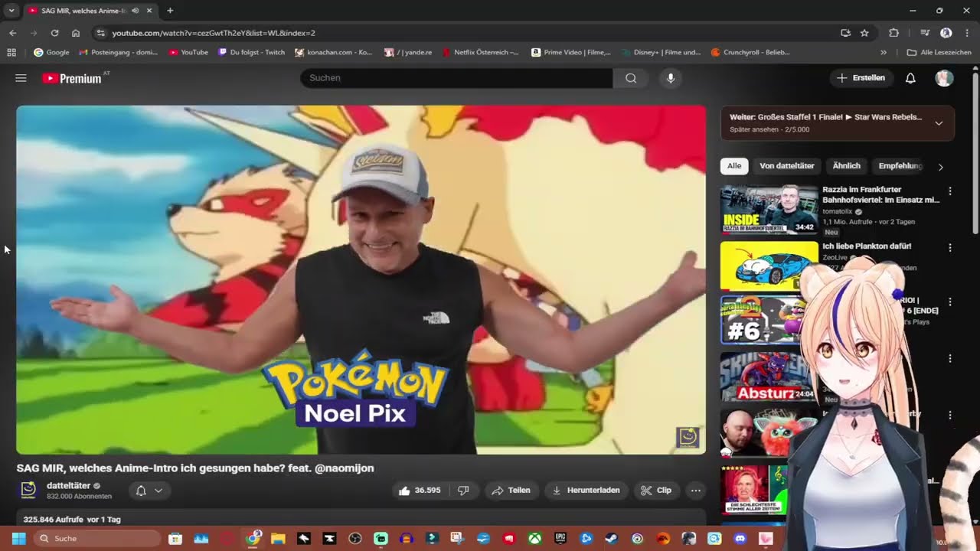Open File Explorer from the taskbar
The width and height of the screenshot is (980, 551).
coord(278,539)
